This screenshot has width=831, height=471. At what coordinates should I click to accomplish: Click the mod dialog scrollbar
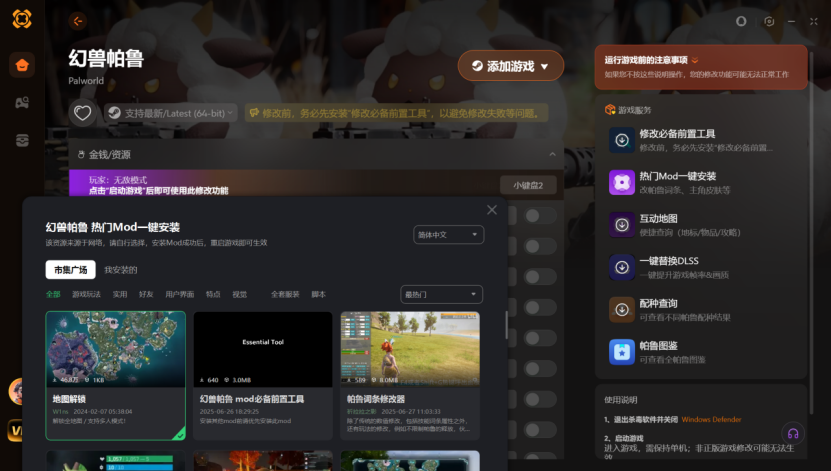(506, 324)
